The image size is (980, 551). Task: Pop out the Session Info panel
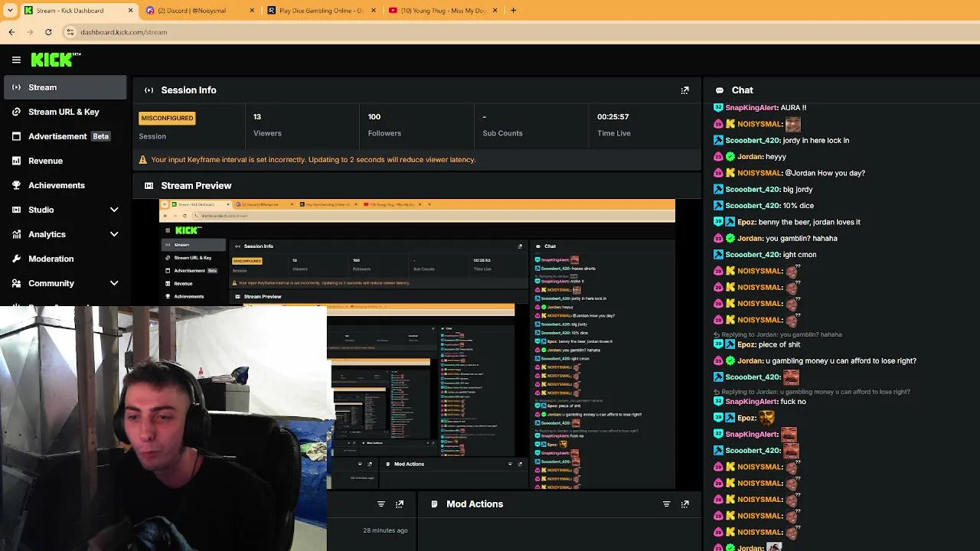click(x=684, y=90)
